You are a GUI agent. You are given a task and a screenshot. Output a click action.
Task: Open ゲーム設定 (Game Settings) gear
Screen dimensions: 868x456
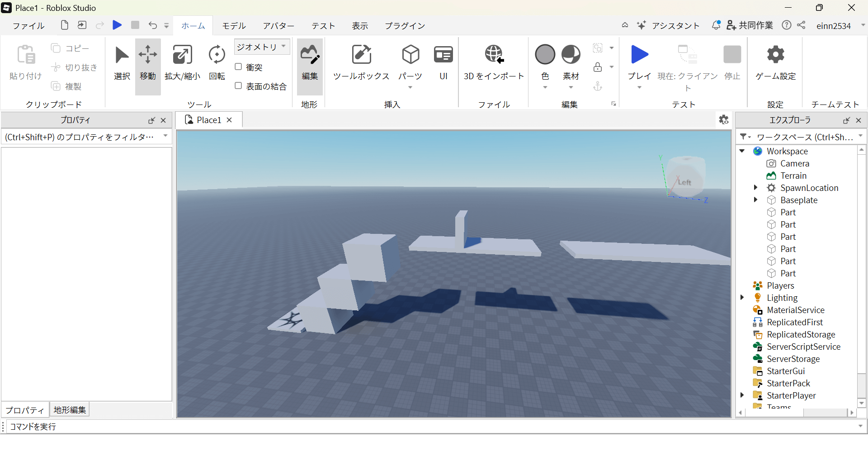776,55
